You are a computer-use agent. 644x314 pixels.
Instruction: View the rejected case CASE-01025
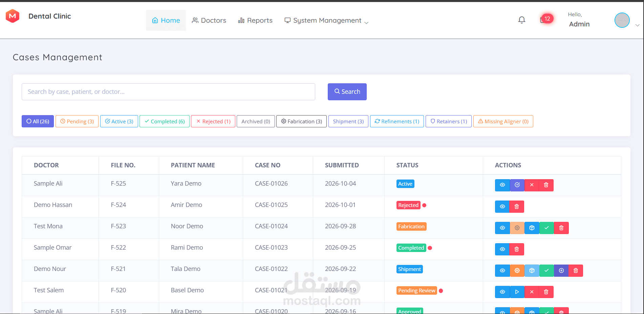502,206
